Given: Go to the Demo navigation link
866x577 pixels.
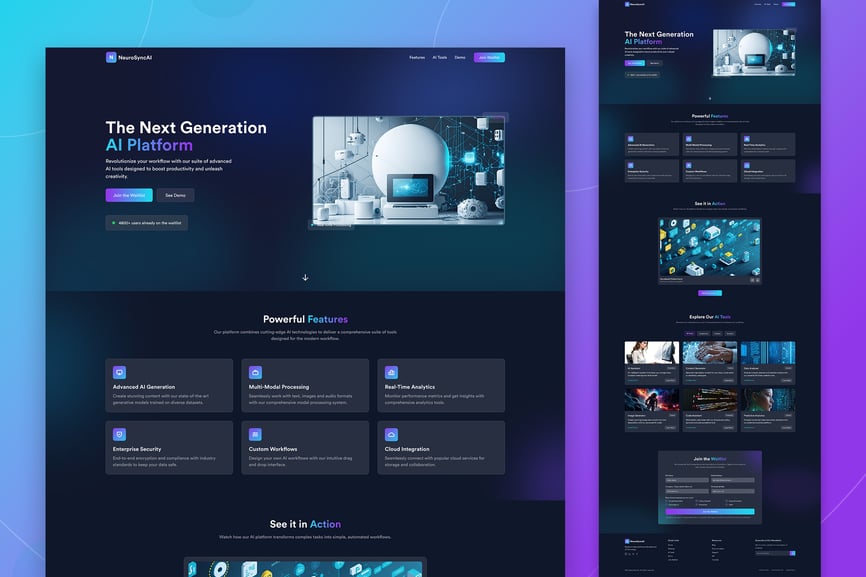Looking at the screenshot, I should pyautogui.click(x=460, y=58).
